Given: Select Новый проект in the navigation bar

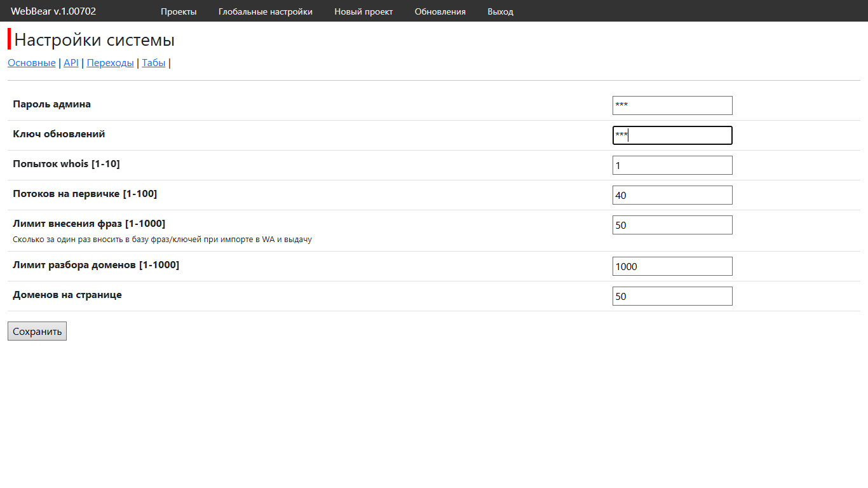Looking at the screenshot, I should point(363,11).
